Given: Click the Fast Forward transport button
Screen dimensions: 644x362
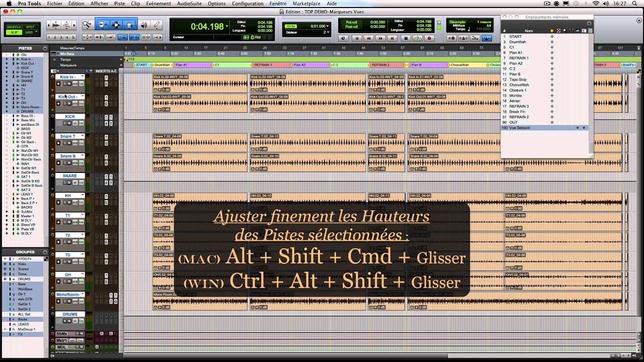Looking at the screenshot, I should [x=380, y=38].
